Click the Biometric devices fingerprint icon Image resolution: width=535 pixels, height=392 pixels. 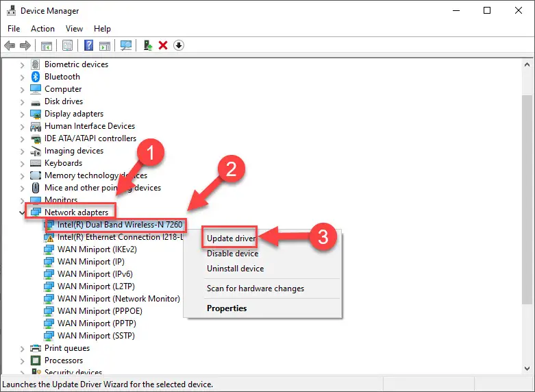click(x=36, y=64)
